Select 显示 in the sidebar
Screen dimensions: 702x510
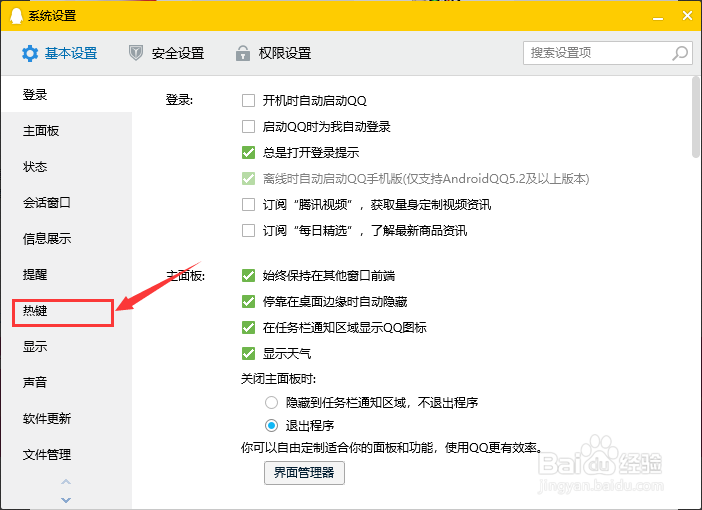point(66,347)
